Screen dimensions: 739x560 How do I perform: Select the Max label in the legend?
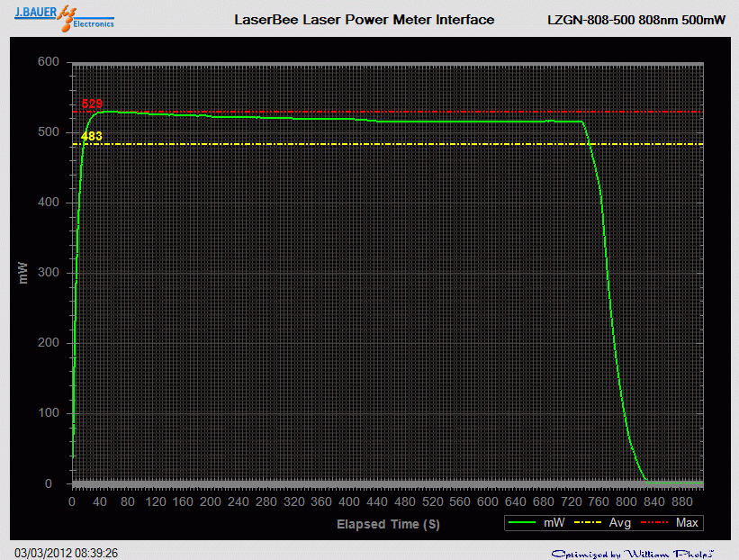click(687, 523)
